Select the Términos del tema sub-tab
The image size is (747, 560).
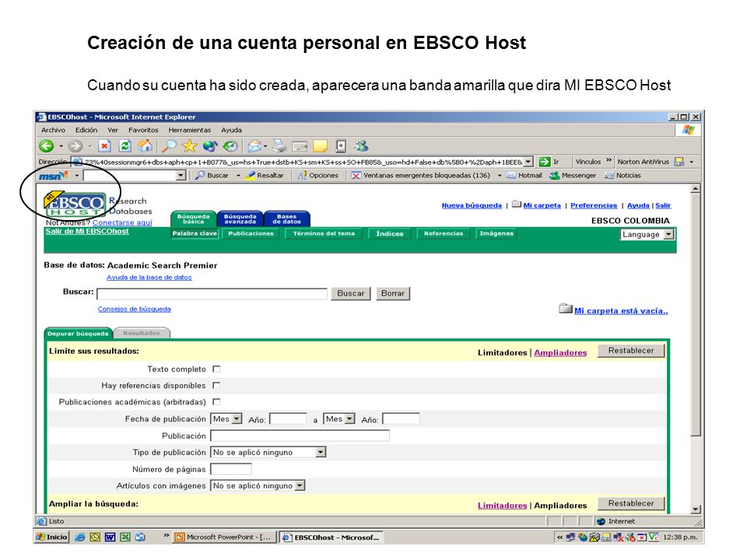coord(324,233)
